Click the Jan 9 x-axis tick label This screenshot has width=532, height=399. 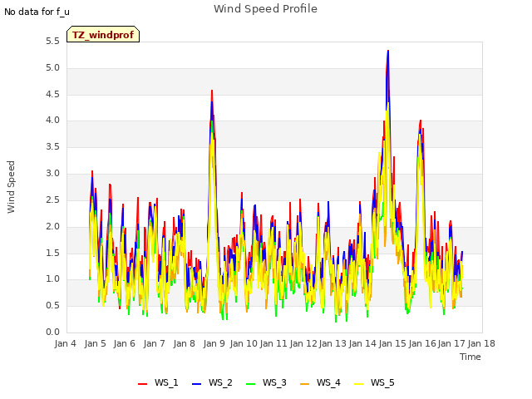tap(214, 343)
